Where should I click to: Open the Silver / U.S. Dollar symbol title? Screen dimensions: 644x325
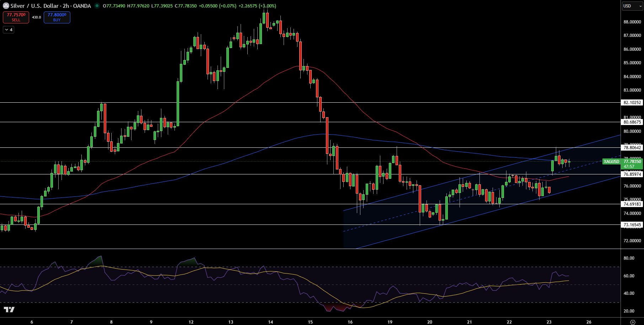tap(50, 6)
